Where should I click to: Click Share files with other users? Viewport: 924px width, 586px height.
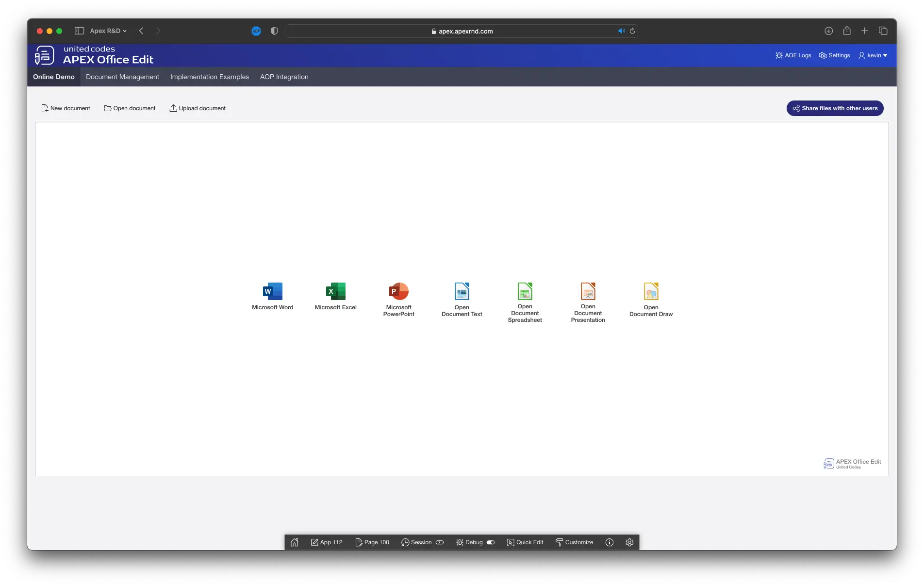[x=835, y=108]
